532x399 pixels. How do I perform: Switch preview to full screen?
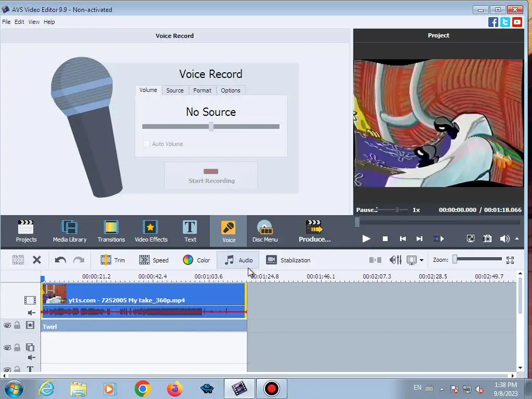click(x=471, y=239)
